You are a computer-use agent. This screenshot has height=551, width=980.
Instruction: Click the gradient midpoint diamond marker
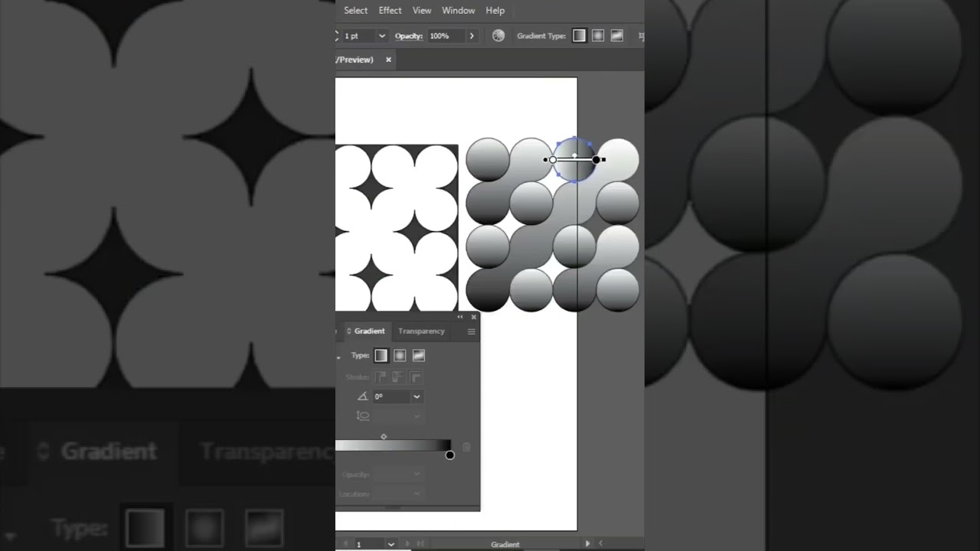pos(384,436)
